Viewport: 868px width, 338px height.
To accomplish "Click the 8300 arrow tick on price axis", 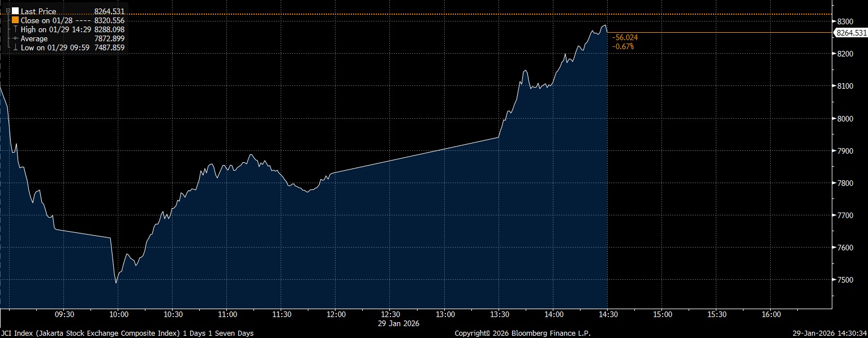I will [834, 21].
